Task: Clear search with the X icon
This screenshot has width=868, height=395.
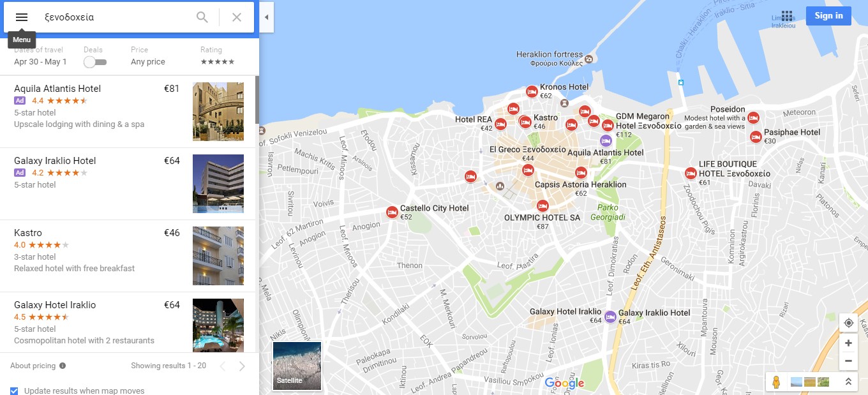Action: coord(237,17)
